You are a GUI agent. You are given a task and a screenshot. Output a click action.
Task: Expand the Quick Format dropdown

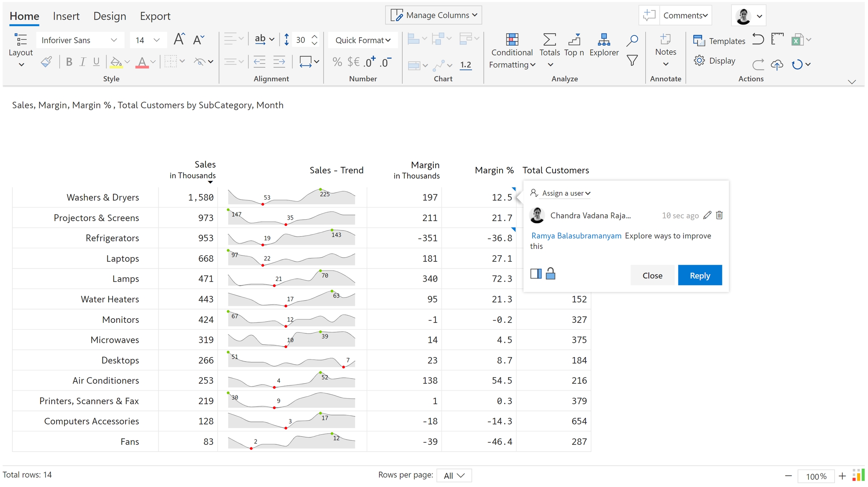click(362, 40)
